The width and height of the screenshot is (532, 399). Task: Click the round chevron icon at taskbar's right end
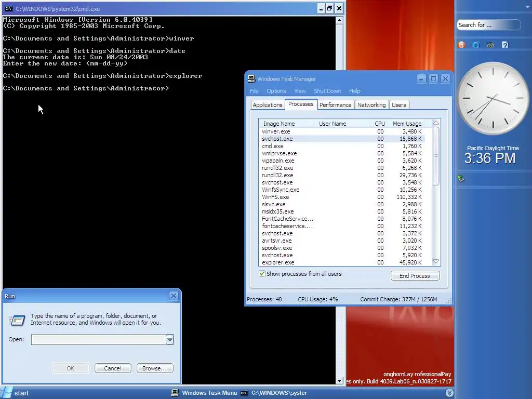click(x=449, y=393)
